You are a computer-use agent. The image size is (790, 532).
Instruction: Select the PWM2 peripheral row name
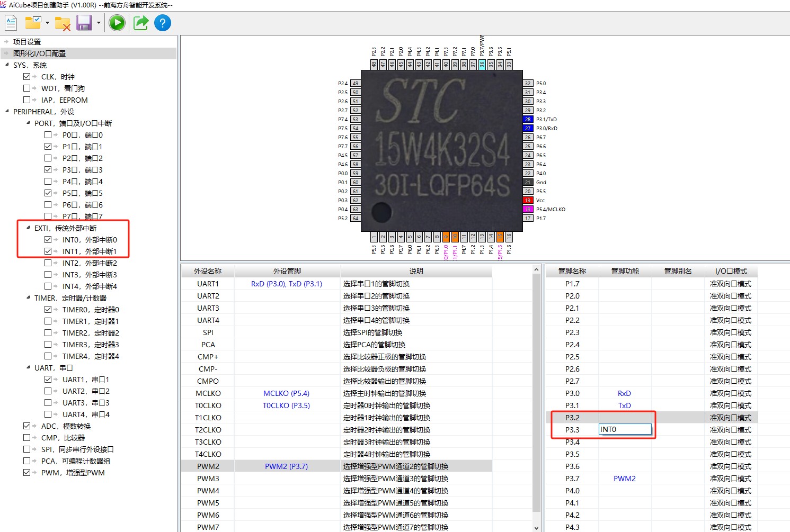pyautogui.click(x=208, y=466)
